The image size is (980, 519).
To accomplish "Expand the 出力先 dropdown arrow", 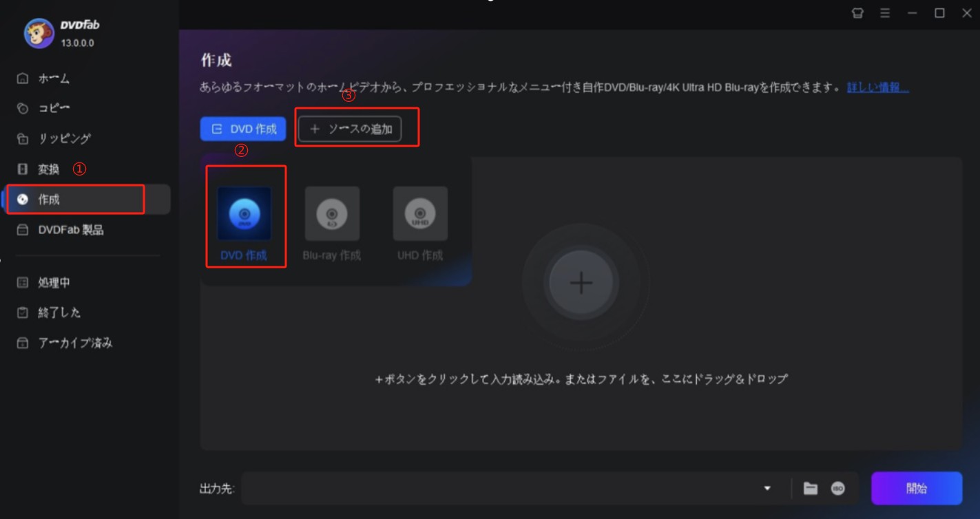I will pos(767,489).
